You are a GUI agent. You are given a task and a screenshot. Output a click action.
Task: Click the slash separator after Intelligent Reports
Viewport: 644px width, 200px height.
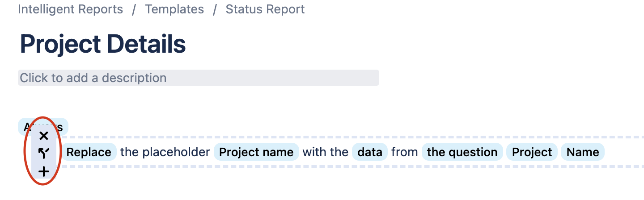[134, 9]
